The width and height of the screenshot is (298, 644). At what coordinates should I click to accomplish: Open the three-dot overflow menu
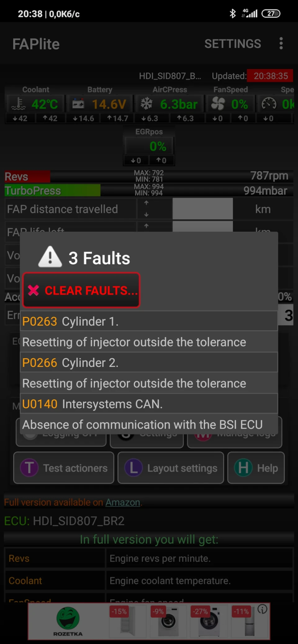tap(281, 43)
